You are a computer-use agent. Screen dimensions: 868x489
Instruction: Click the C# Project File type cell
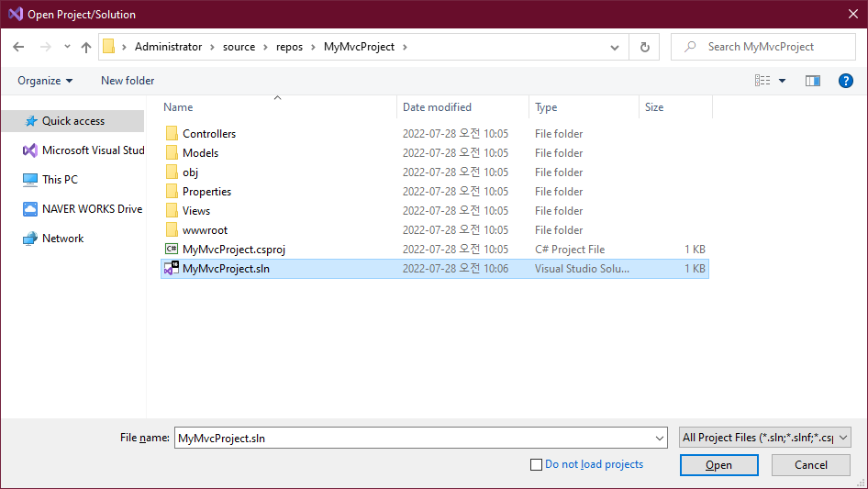[x=570, y=250]
